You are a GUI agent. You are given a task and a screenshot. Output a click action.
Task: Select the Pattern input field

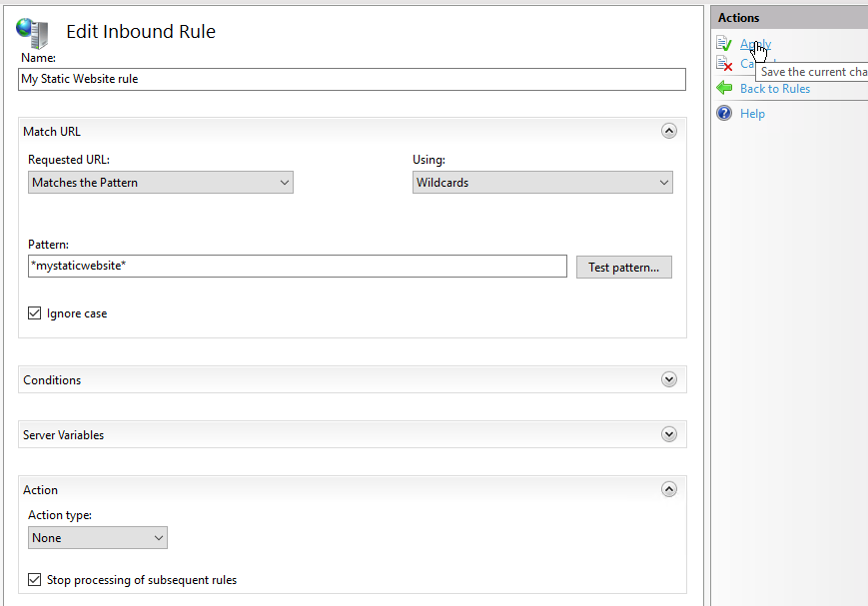click(297, 266)
